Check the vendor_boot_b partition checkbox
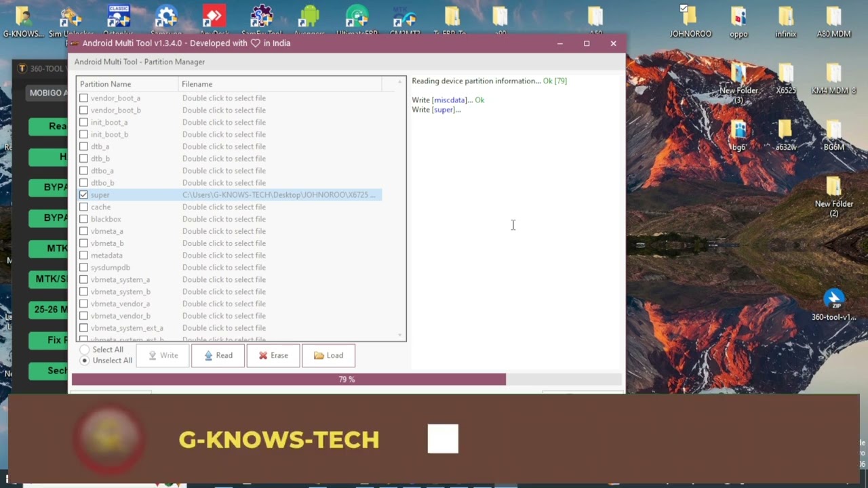The width and height of the screenshot is (868, 488). [x=83, y=110]
